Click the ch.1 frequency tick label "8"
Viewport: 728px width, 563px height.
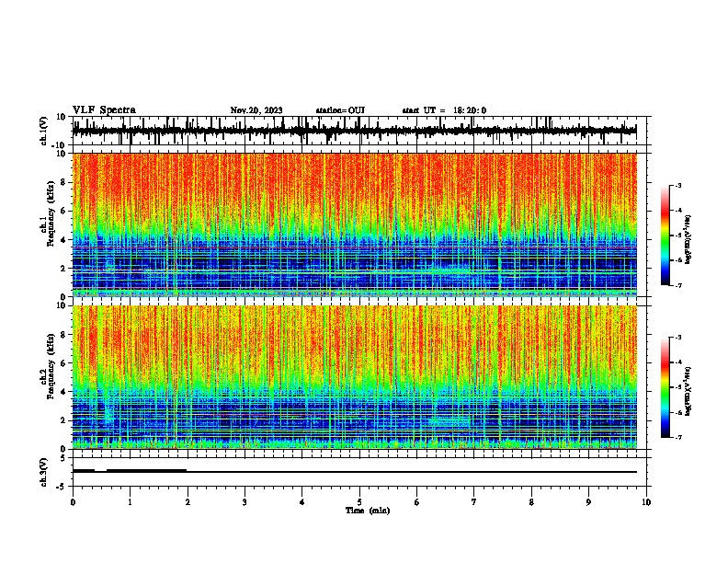(x=63, y=182)
